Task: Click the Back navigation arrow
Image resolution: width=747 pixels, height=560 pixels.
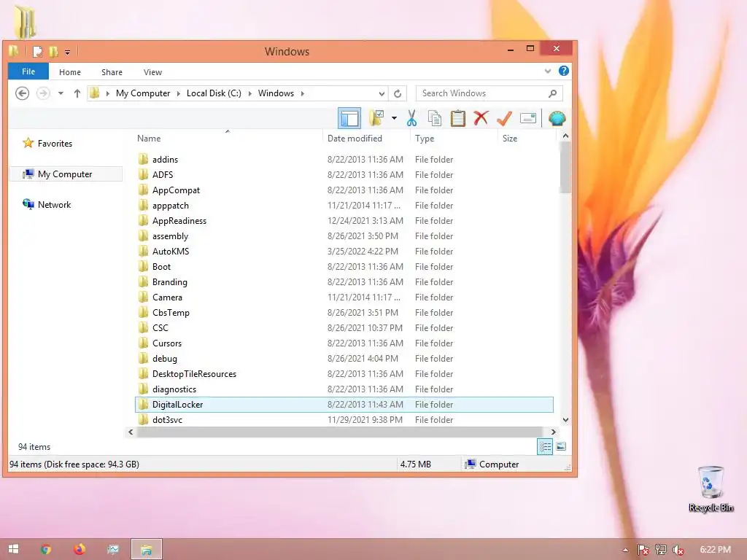Action: coord(23,93)
